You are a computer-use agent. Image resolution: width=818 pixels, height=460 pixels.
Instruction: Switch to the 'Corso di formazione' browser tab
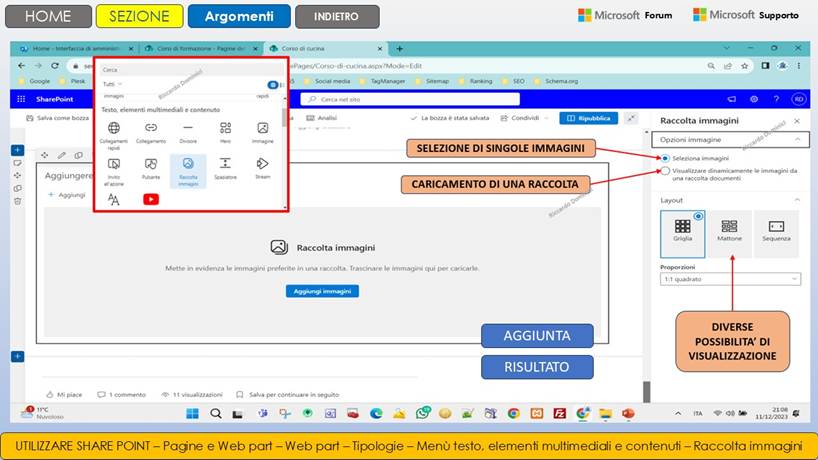click(x=201, y=49)
